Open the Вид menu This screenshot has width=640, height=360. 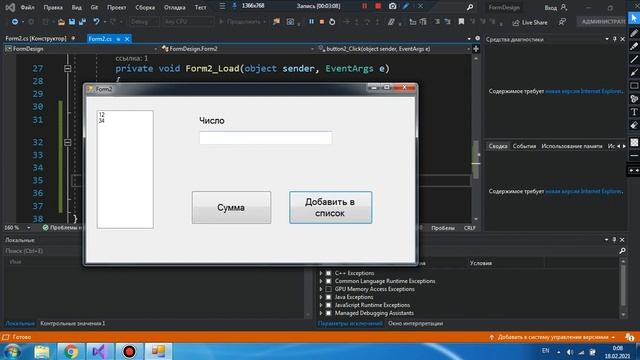77,7
